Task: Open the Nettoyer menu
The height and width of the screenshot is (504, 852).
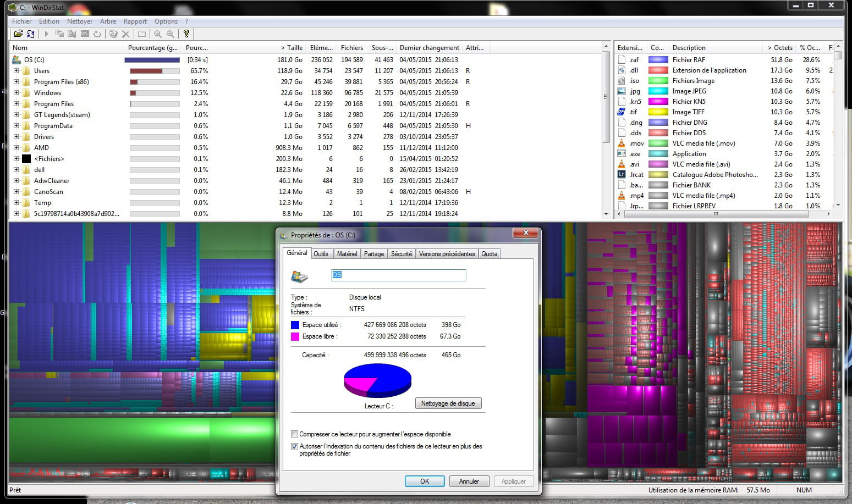Action: pyautogui.click(x=80, y=21)
